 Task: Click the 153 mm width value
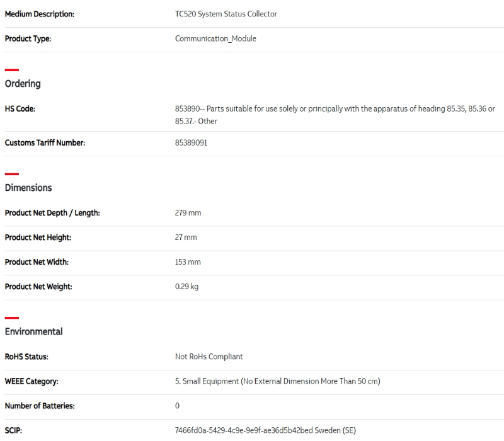188,262
